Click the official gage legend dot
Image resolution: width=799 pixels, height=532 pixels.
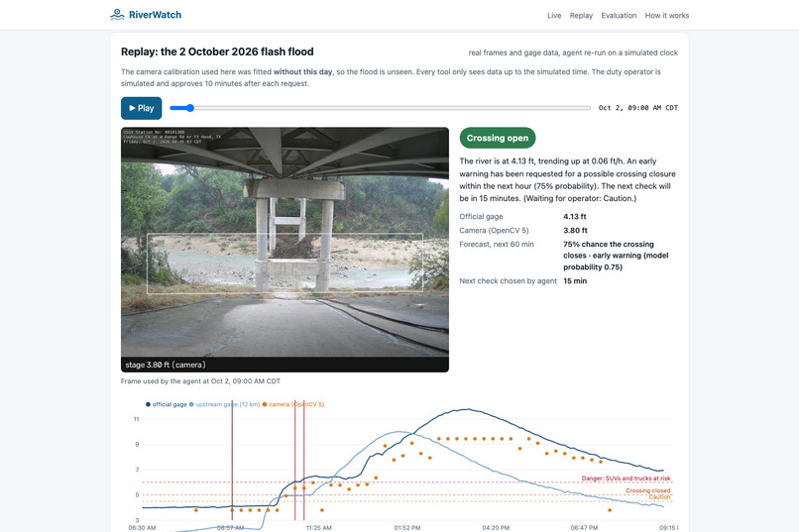tap(148, 404)
